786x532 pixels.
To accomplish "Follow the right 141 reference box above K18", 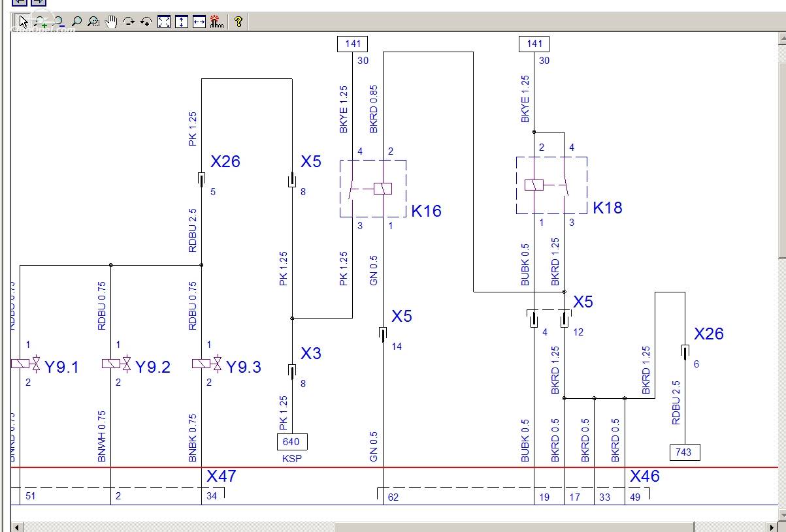I will pos(534,44).
